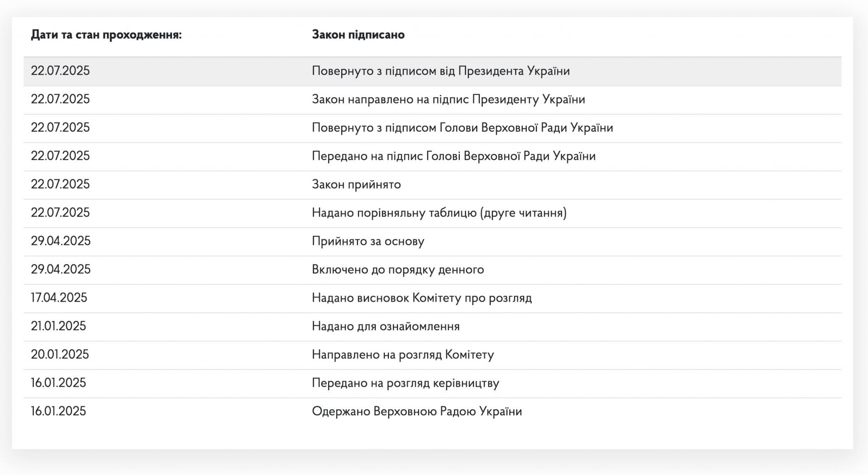Click "Надано порівняльну таблицю (друге читання)"
This screenshot has width=868, height=475.
pyautogui.click(x=439, y=213)
